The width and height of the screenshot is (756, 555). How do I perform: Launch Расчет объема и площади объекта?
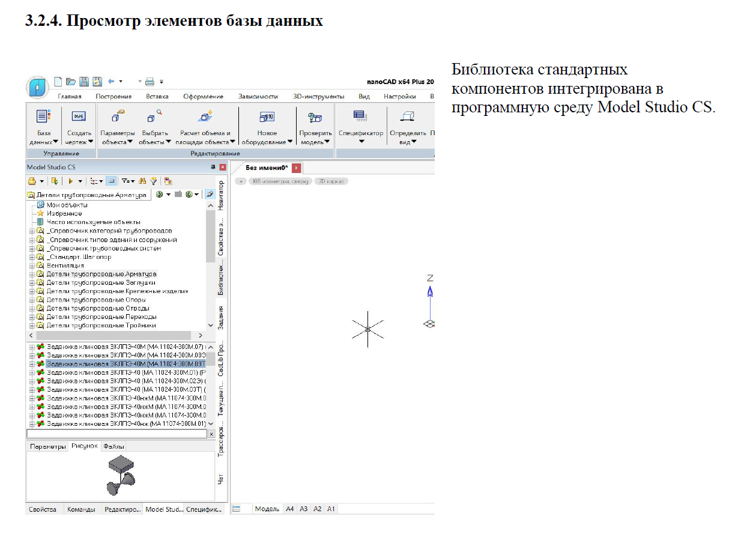(x=205, y=127)
